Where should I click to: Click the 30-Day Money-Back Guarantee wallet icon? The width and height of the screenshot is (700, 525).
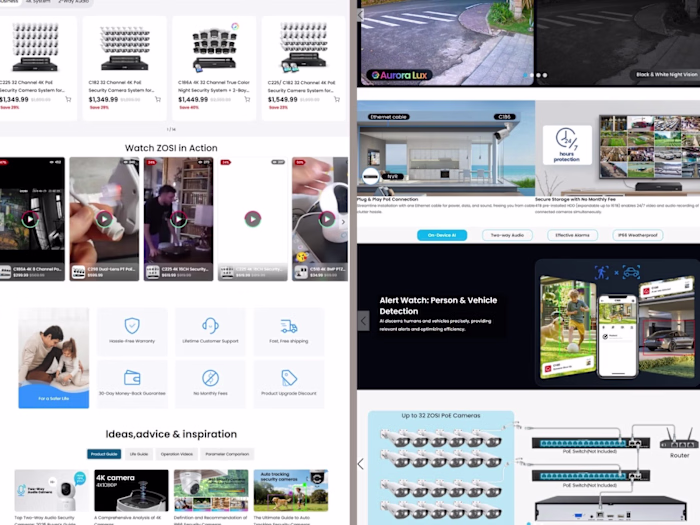[x=132, y=378]
